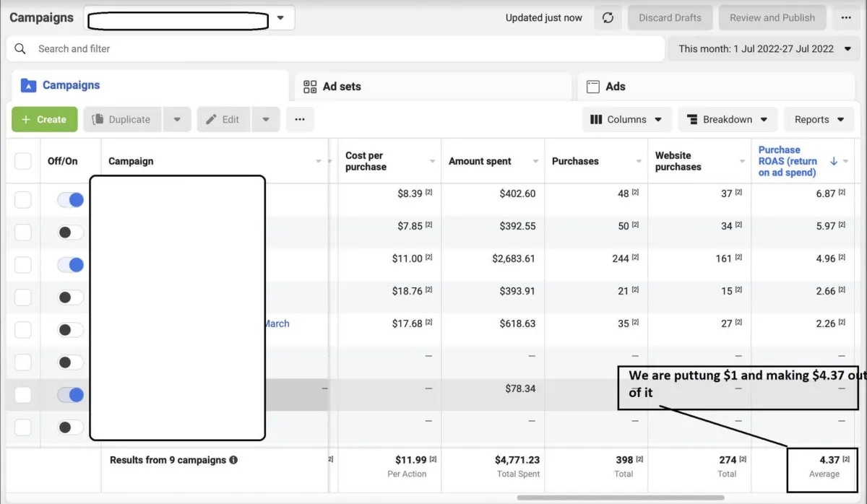Expand the dropdown arrow next to Duplicate
Image resolution: width=867 pixels, height=504 pixels.
point(177,119)
